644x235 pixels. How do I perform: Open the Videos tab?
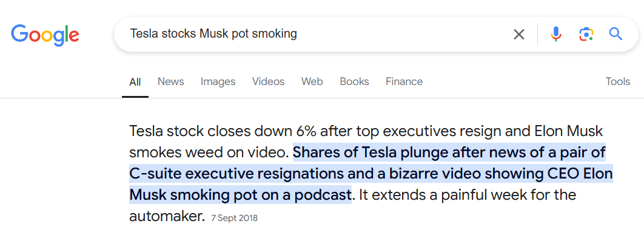click(x=268, y=81)
